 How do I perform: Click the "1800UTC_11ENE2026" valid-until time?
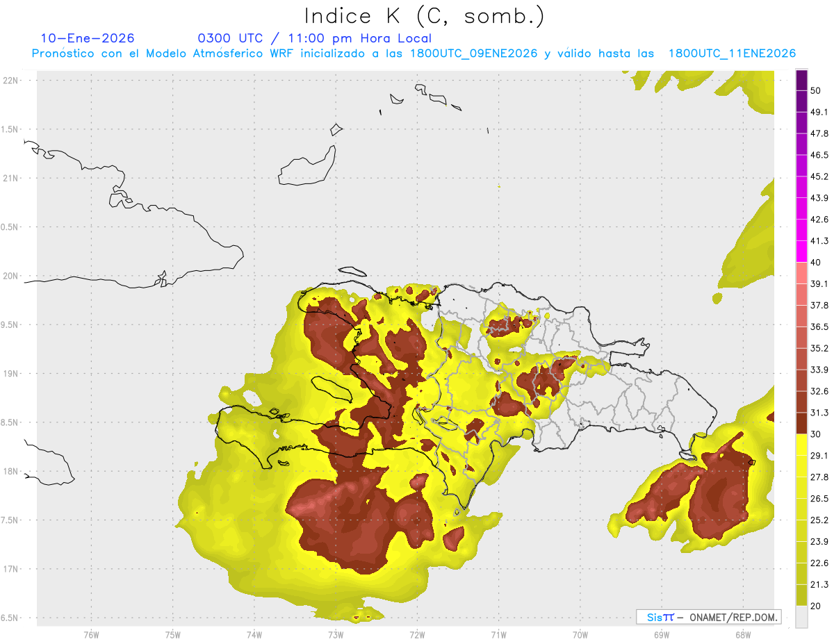(x=732, y=53)
